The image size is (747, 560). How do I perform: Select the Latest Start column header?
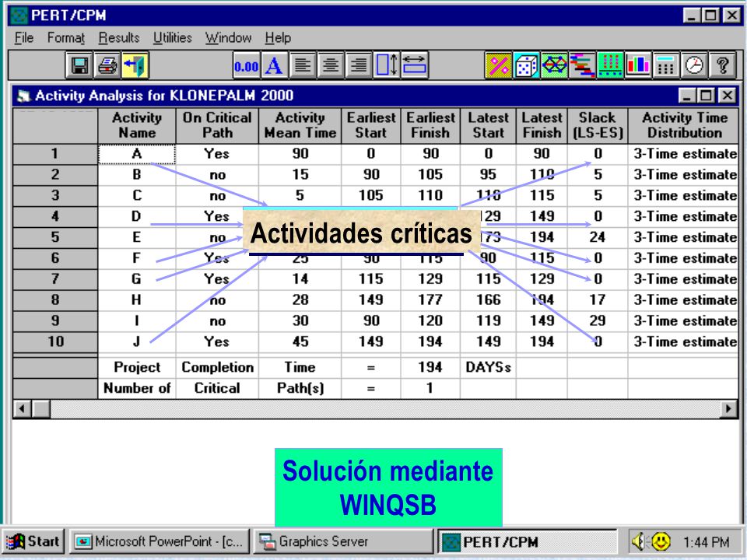tap(489, 125)
